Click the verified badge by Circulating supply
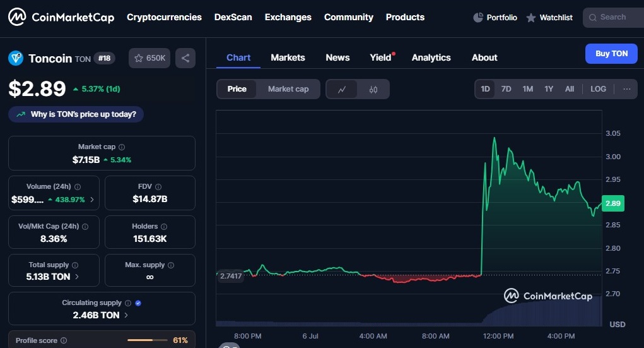The width and height of the screenshot is (644, 348). 138,303
